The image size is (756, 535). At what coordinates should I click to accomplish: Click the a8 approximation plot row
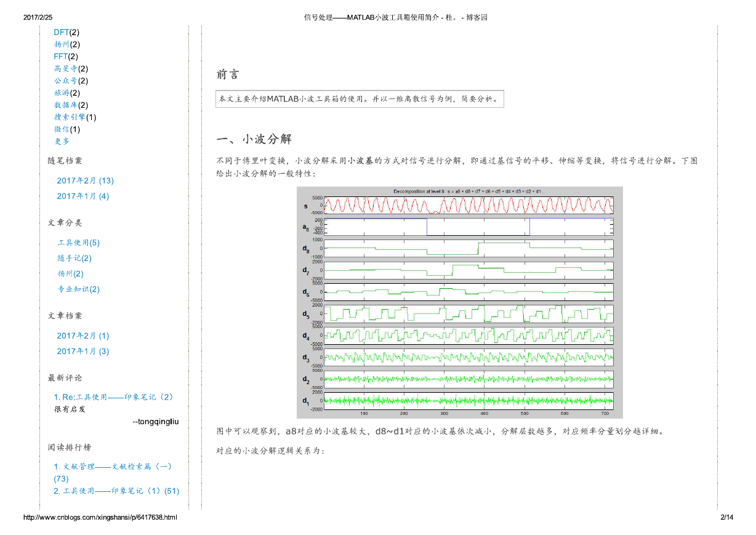coord(468,227)
